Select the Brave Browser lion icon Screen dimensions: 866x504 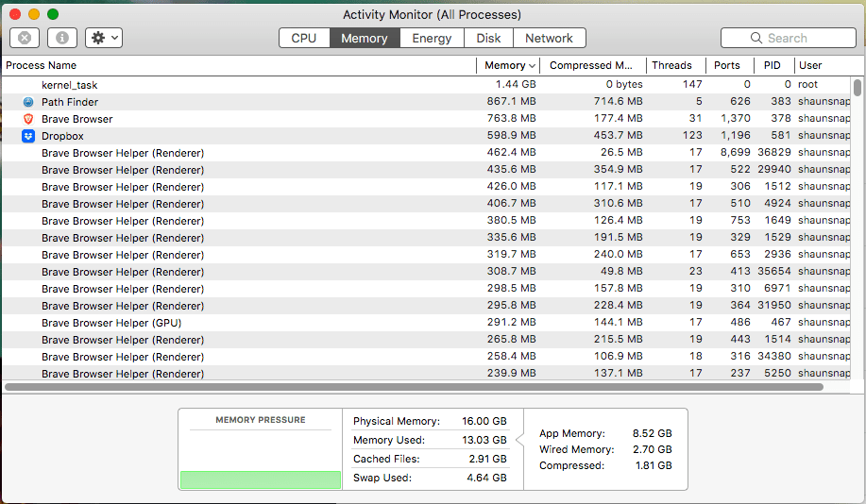click(x=28, y=119)
